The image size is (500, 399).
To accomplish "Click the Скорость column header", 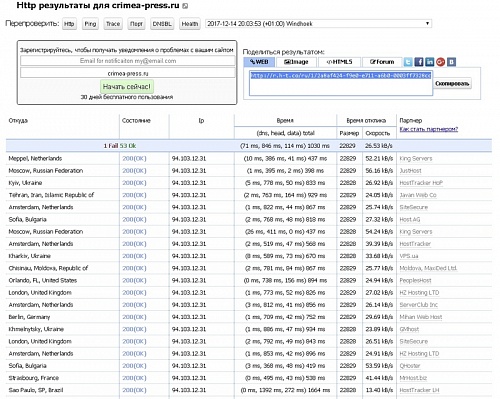I will [378, 133].
